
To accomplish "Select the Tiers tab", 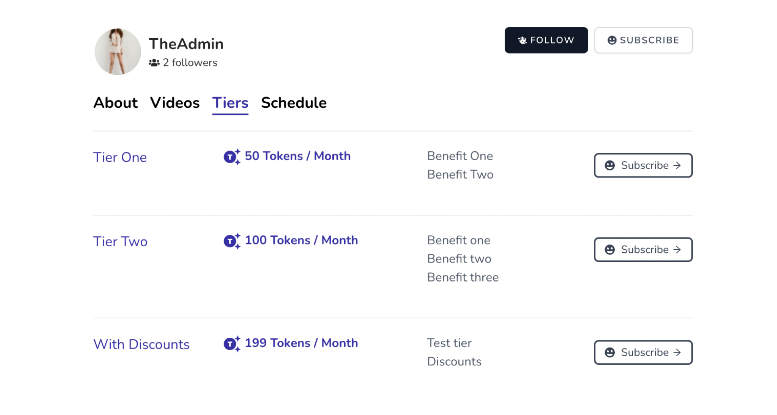I will 230,103.
